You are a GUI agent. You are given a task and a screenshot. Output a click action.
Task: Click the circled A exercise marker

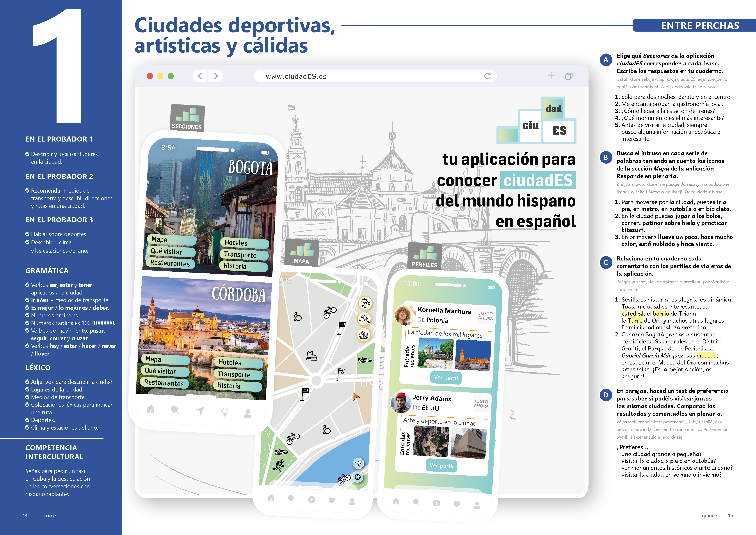(x=606, y=60)
